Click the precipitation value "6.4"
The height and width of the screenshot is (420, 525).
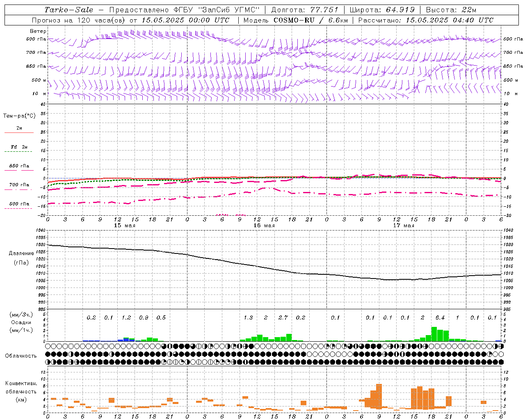click(x=440, y=317)
